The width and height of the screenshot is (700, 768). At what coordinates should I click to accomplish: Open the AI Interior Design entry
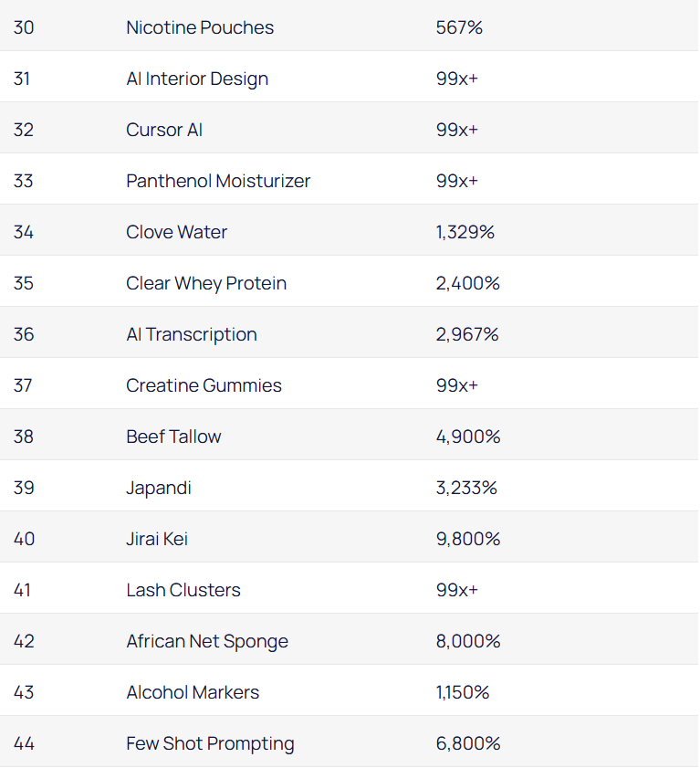(x=197, y=79)
